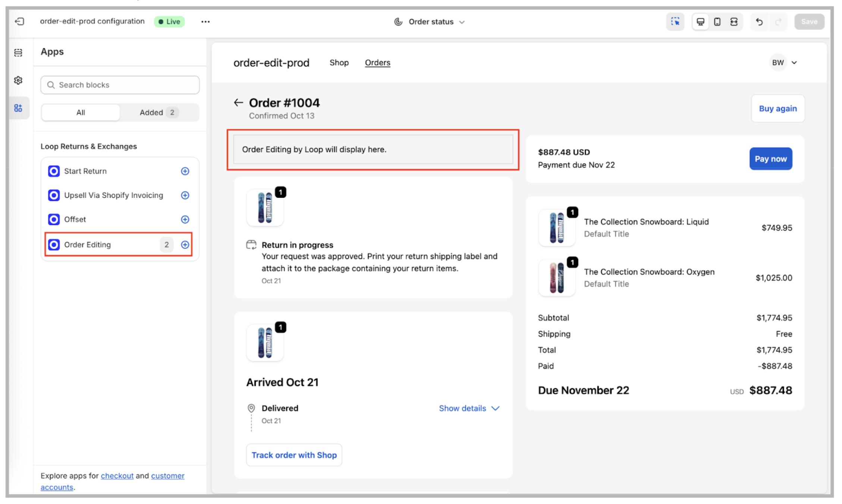
Task: Open the settings gear icon
Action: [x=18, y=80]
